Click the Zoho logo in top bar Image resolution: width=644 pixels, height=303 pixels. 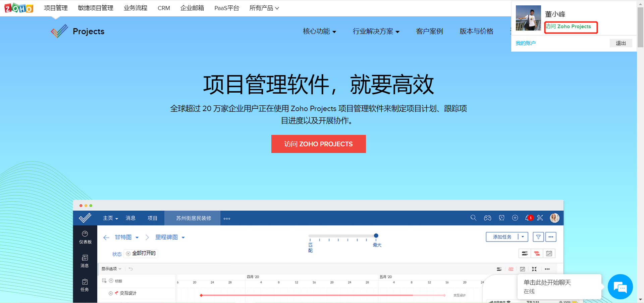[x=18, y=8]
